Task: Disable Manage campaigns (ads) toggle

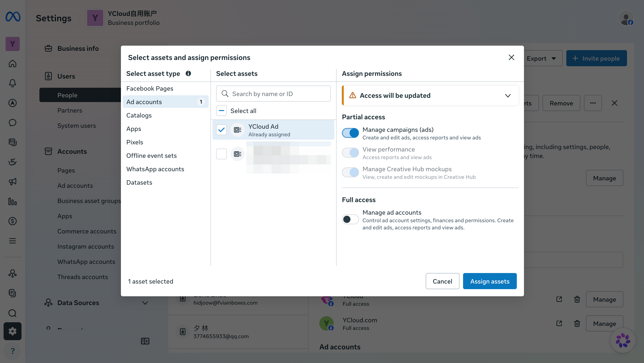Action: (x=350, y=133)
